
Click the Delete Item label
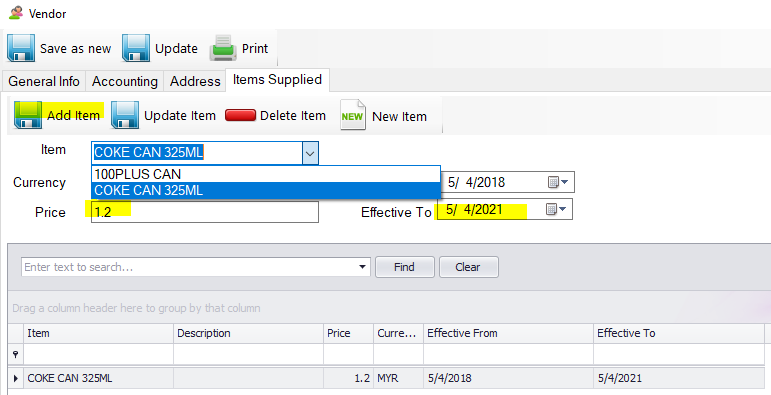pos(293,116)
